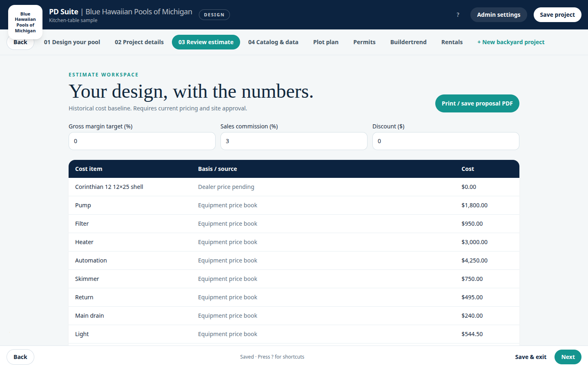Start a New backyard project

click(x=511, y=42)
